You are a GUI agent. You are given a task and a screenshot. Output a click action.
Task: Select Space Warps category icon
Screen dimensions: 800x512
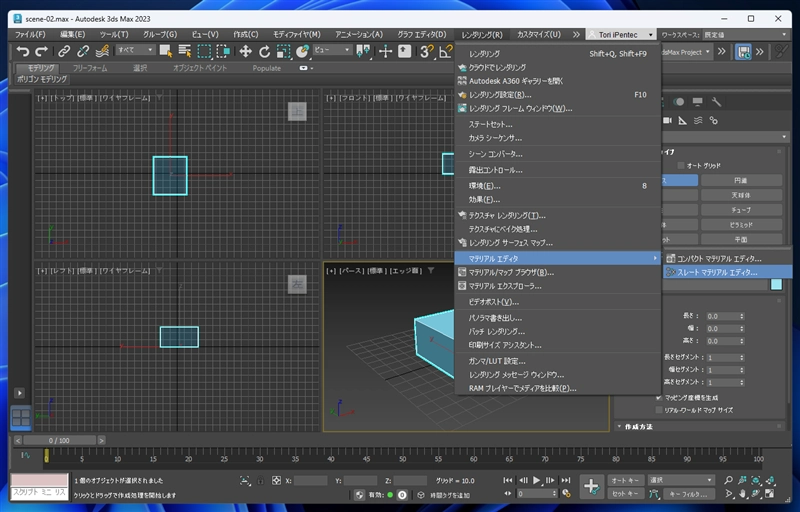point(698,120)
